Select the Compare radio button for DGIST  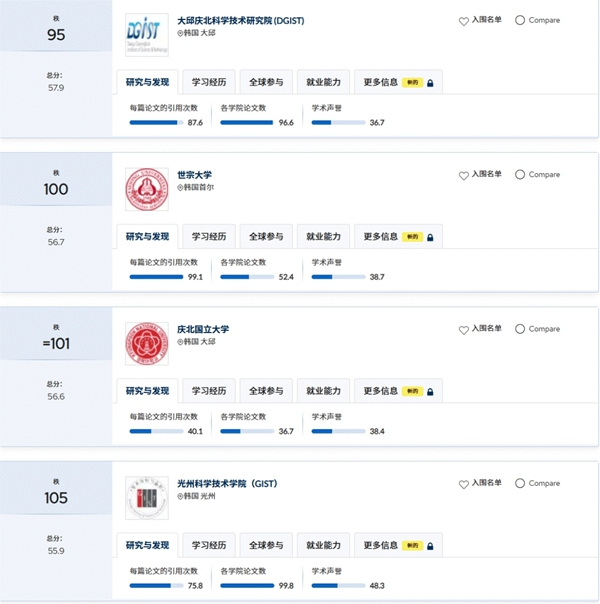[x=520, y=20]
